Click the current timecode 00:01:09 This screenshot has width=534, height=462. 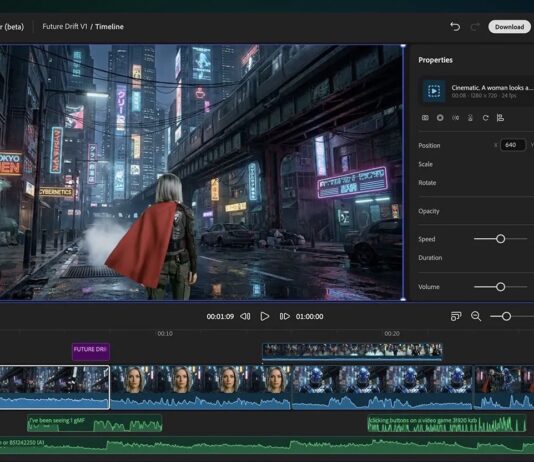pos(220,316)
